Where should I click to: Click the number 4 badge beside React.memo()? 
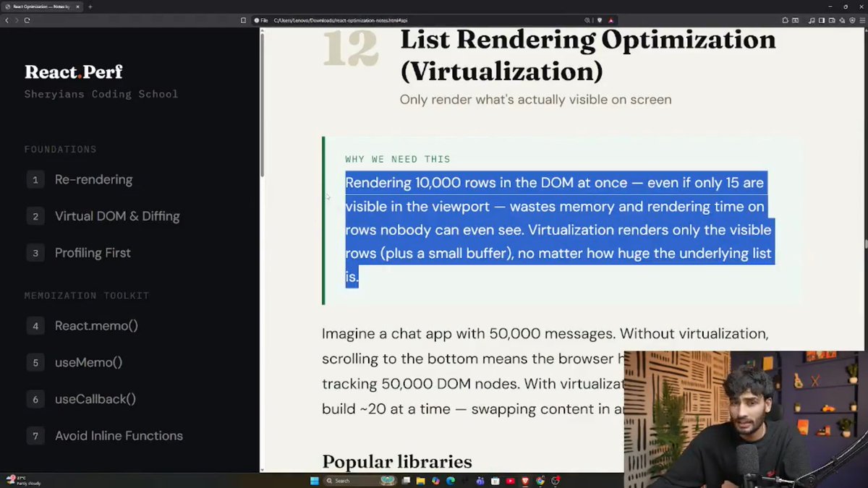coord(35,326)
